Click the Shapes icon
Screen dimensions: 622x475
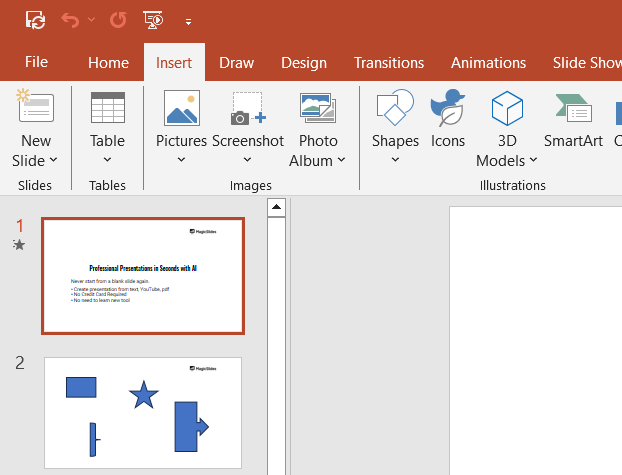pyautogui.click(x=395, y=107)
